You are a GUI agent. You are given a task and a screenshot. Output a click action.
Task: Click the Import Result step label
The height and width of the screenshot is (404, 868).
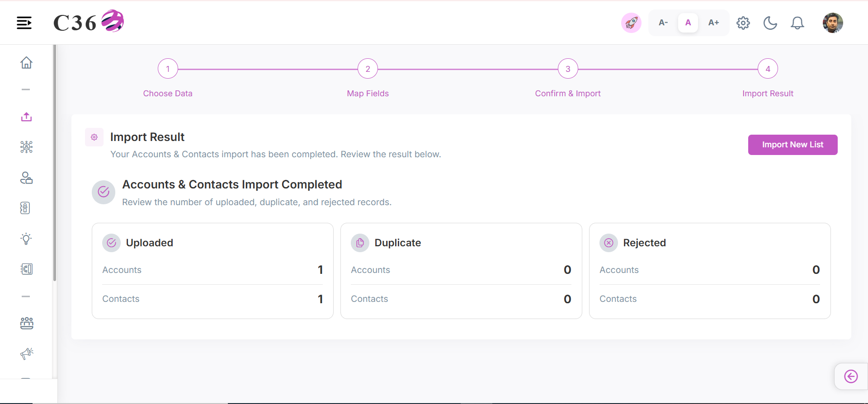[768, 94]
